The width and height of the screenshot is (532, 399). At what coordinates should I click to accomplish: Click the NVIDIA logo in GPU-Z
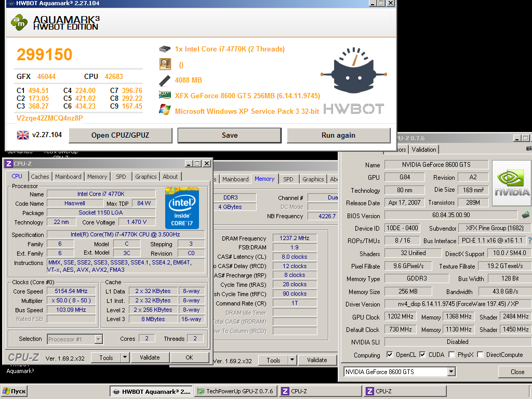pos(512,183)
